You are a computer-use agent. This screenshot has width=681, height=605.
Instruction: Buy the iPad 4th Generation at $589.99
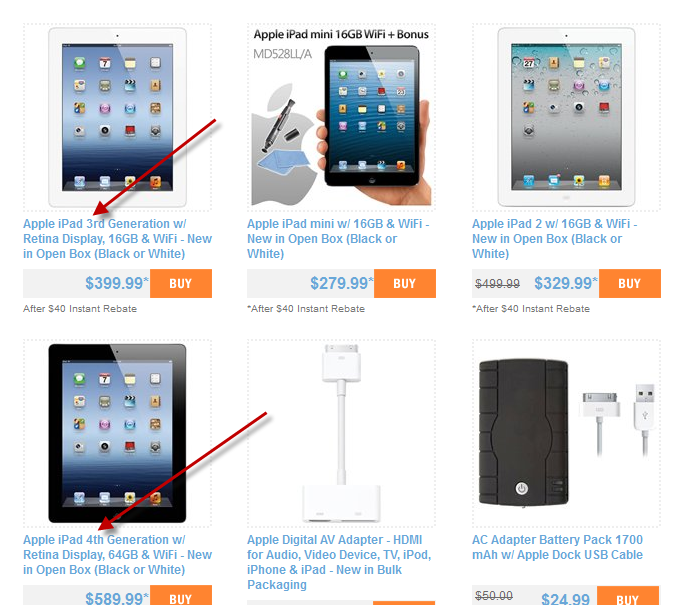(181, 596)
